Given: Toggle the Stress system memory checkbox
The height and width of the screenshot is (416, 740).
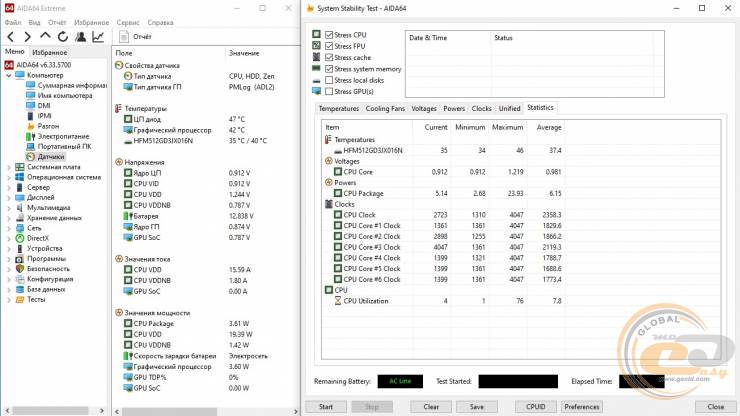Looking at the screenshot, I should (x=329, y=69).
